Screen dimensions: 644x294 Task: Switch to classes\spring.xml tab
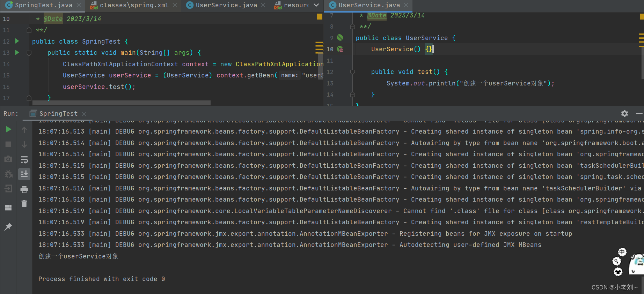point(134,5)
